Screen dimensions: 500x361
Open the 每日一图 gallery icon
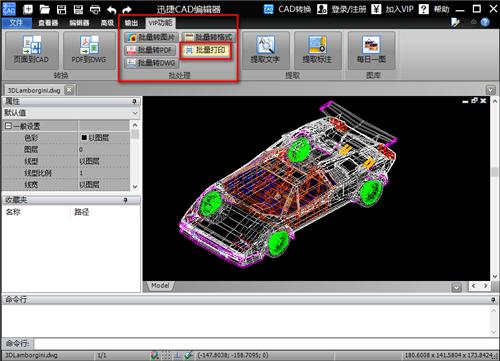pyautogui.click(x=371, y=50)
